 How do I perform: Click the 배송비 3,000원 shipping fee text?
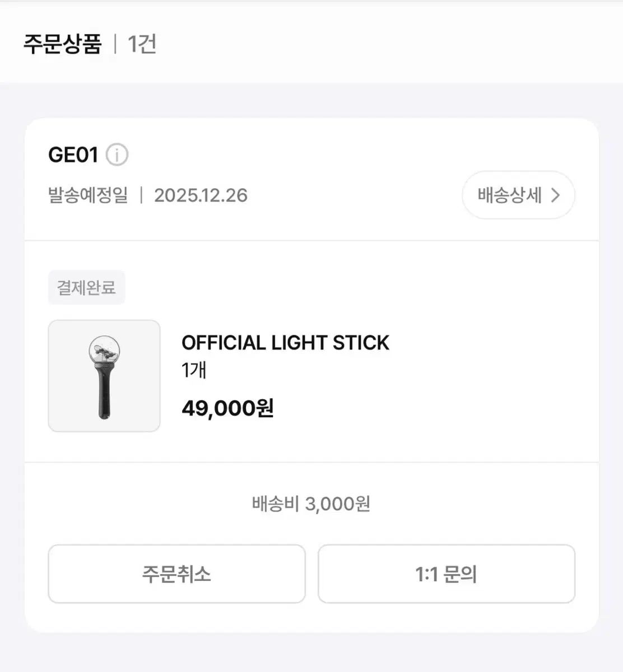[311, 504]
